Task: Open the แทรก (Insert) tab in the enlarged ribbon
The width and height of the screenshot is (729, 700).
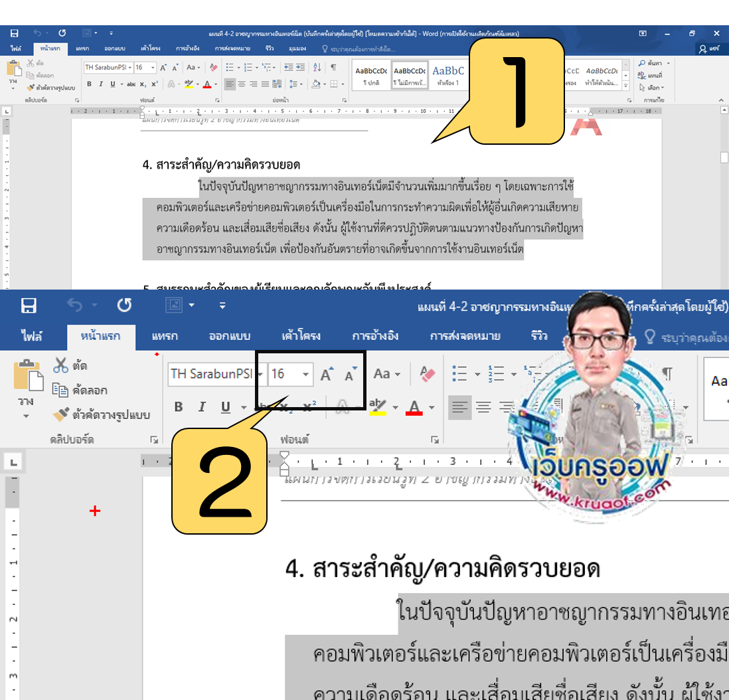Action: click(x=164, y=336)
